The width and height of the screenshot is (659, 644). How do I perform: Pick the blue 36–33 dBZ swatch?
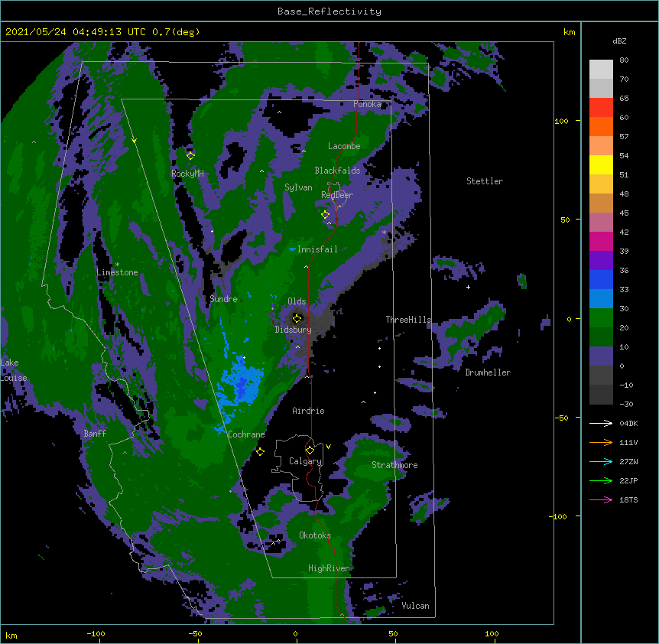[601, 279]
